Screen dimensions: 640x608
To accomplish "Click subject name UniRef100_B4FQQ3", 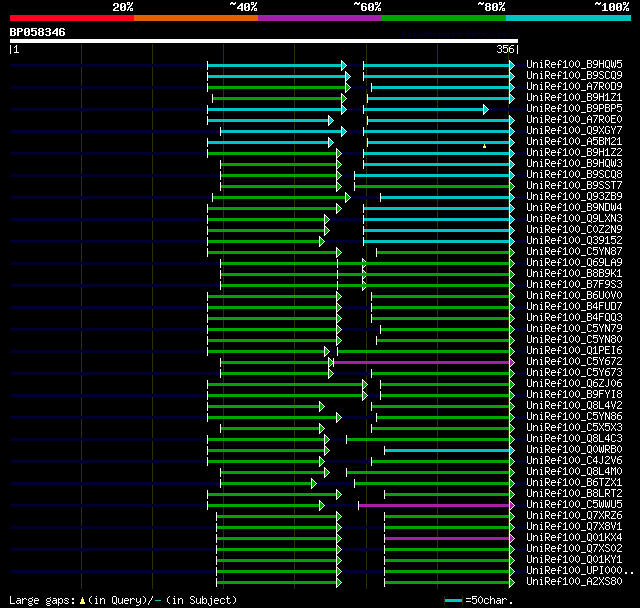I will click(x=574, y=318).
